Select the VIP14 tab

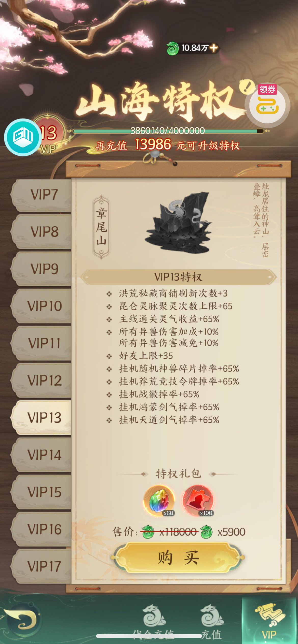42,455
